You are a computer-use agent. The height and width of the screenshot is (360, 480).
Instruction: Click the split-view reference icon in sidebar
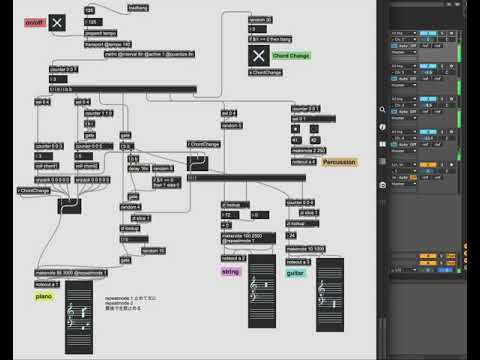pos(382,144)
